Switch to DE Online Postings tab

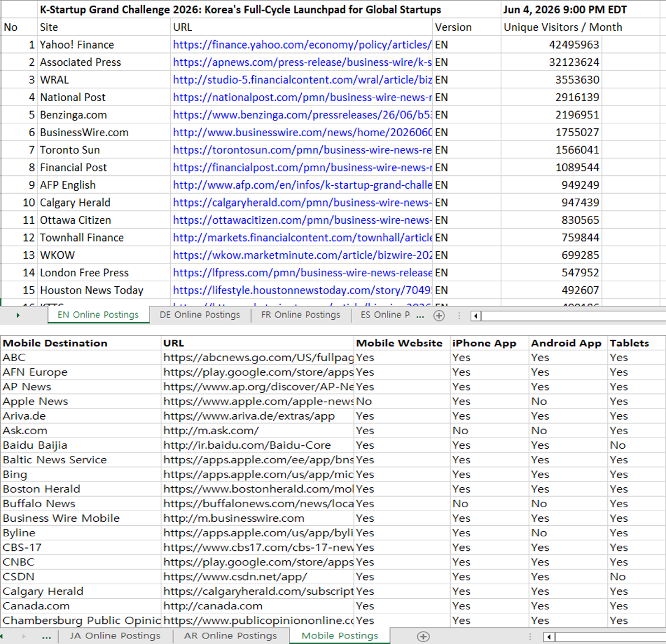[200, 315]
